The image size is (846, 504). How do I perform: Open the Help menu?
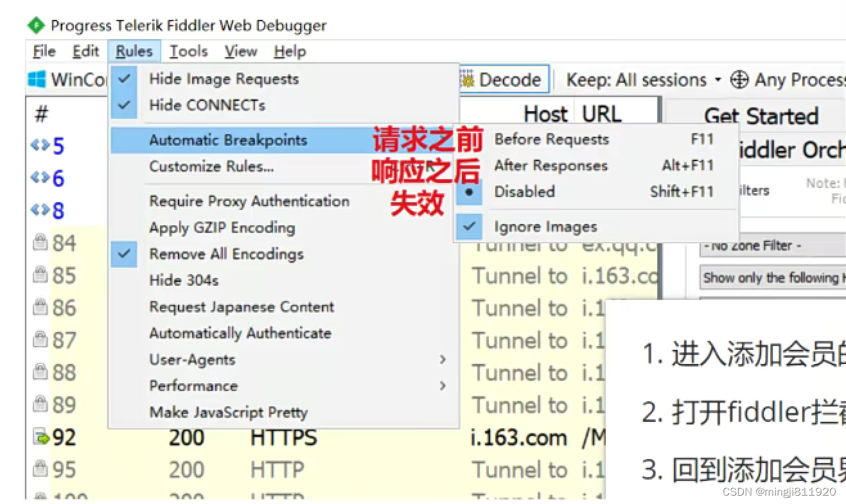(x=290, y=51)
